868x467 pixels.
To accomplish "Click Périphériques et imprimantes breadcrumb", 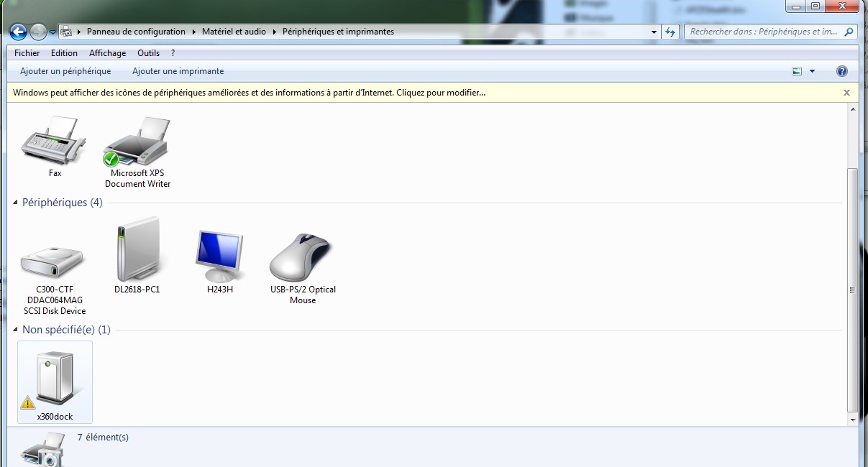I will click(x=338, y=32).
